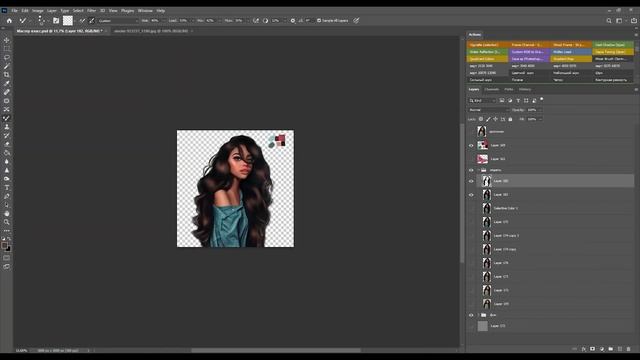Run the Quadrant Colors action
The width and height of the screenshot is (640, 360).
pos(487,59)
